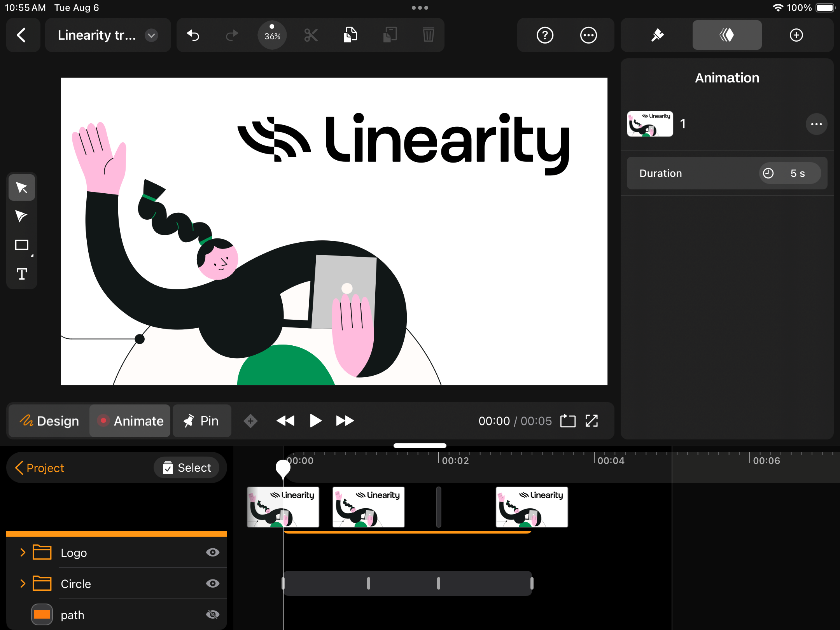Open the scene 1 more options menu

click(x=816, y=124)
